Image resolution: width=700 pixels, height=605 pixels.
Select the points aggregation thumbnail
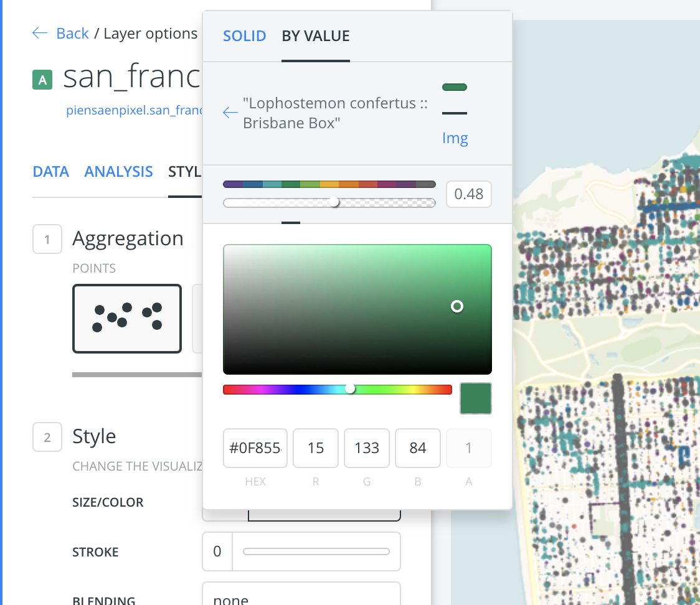click(127, 319)
